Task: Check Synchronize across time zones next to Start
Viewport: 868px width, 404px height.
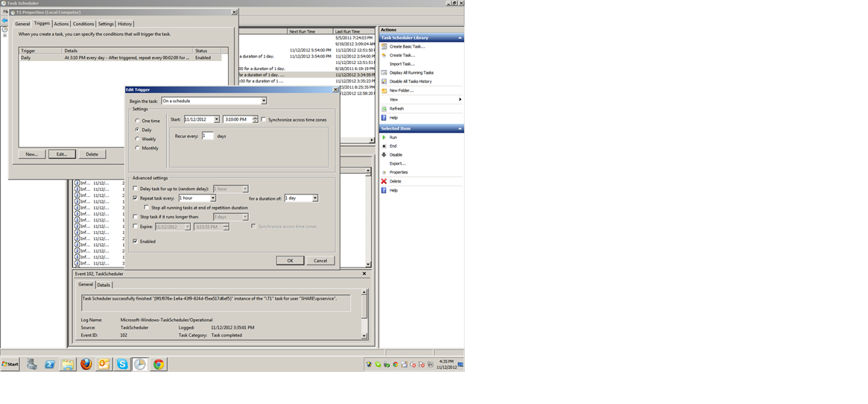Action: point(264,120)
